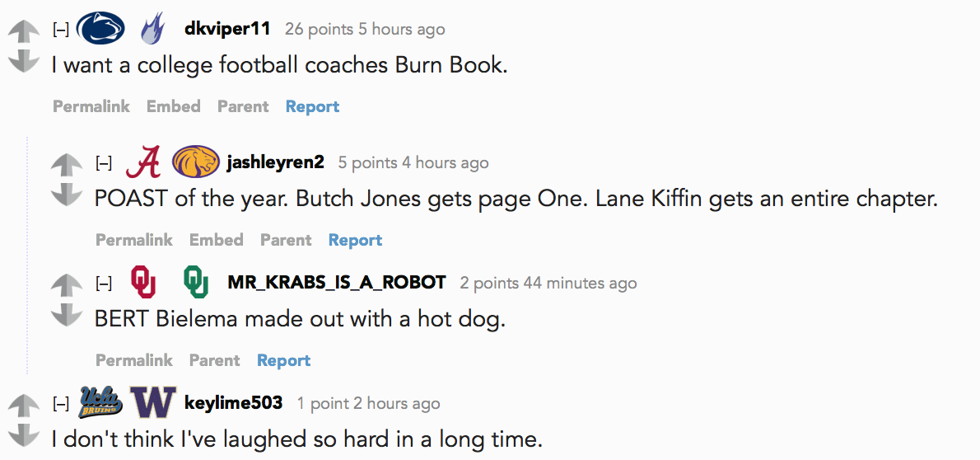Screen dimensions: 980x460
Task: Upvote dkviper11's Burn Book comment
Action: point(23,31)
